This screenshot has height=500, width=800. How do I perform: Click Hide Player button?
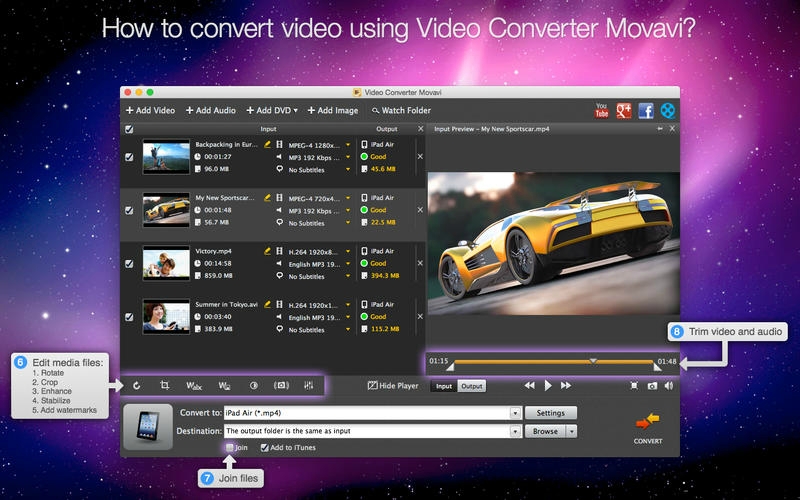[393, 386]
